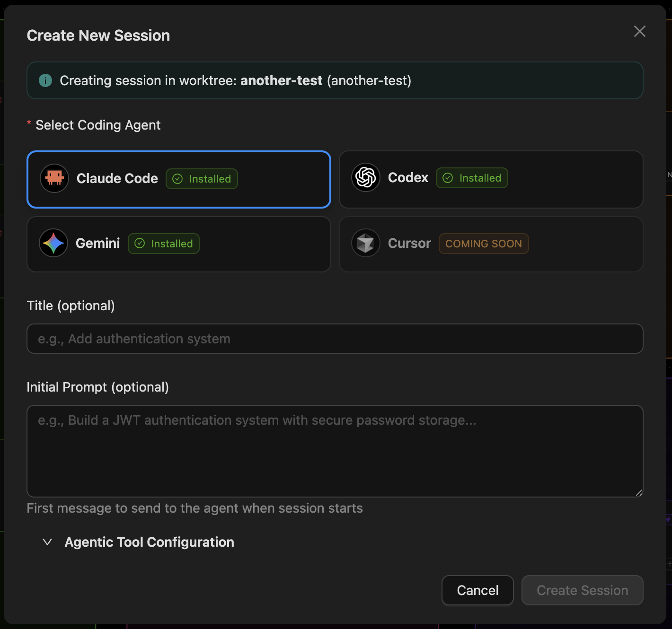Click the Create New Session dialog title
672x629 pixels.
(98, 35)
